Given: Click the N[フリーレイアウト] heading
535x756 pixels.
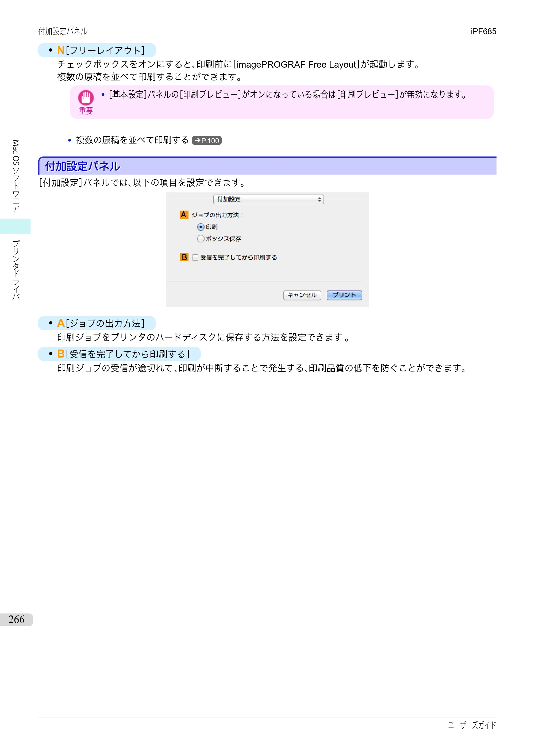Looking at the screenshot, I should 101,51.
